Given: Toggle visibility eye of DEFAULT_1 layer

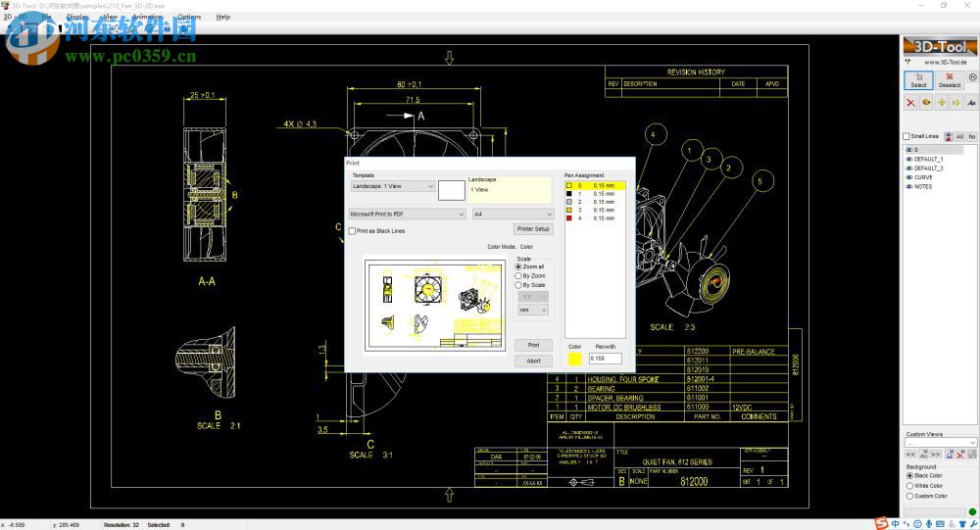Looking at the screenshot, I should [x=909, y=159].
